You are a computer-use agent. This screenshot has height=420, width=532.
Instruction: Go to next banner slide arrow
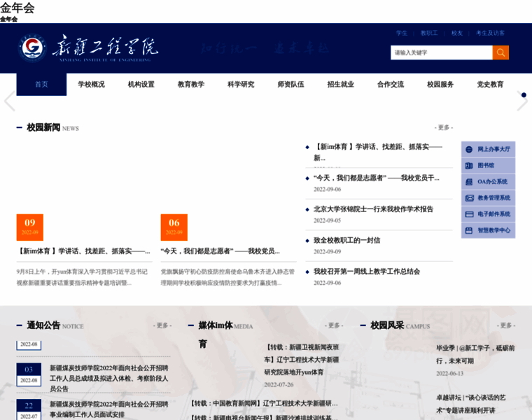tap(522, 101)
